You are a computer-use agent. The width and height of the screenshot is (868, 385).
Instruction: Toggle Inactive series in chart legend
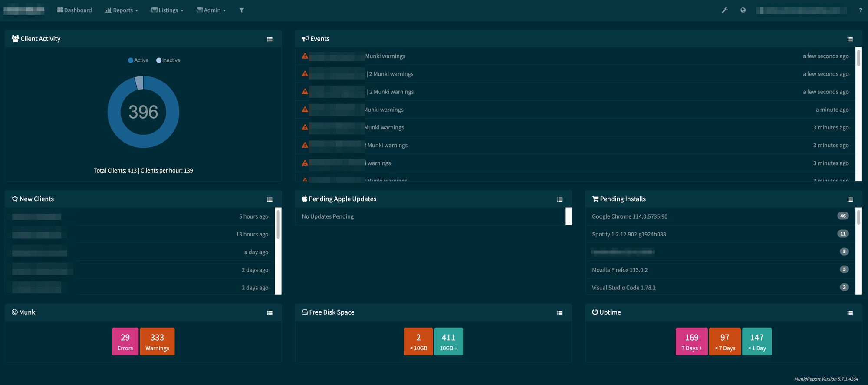click(x=168, y=60)
